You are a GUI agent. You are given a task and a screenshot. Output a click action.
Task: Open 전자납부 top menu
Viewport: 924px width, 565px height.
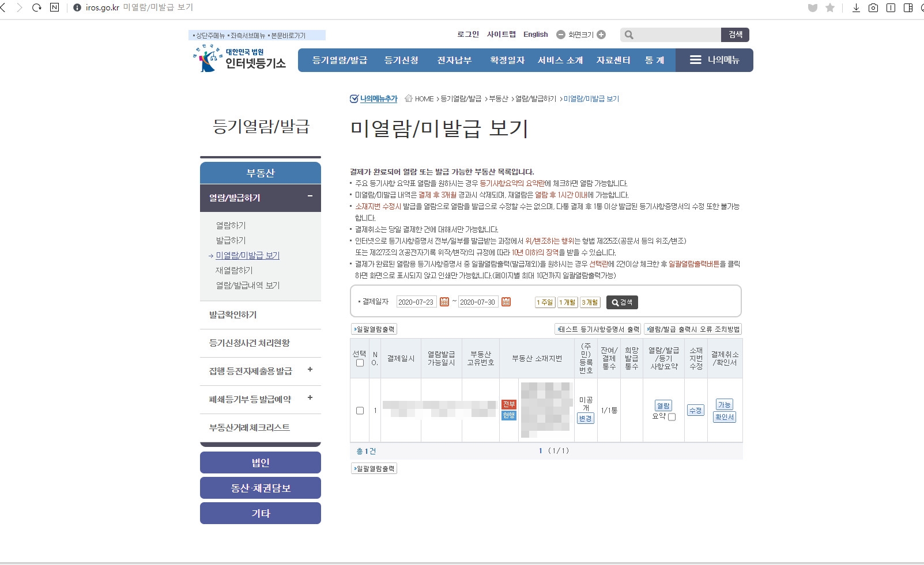click(x=454, y=60)
